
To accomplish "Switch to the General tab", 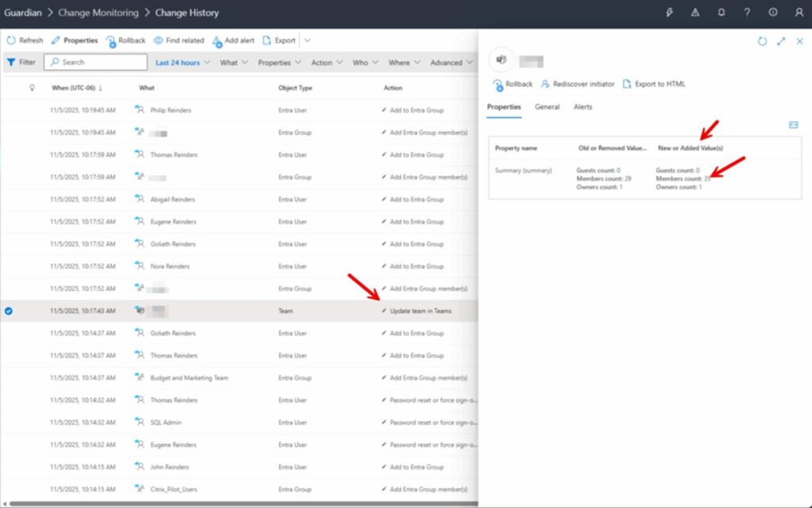I will [x=547, y=107].
